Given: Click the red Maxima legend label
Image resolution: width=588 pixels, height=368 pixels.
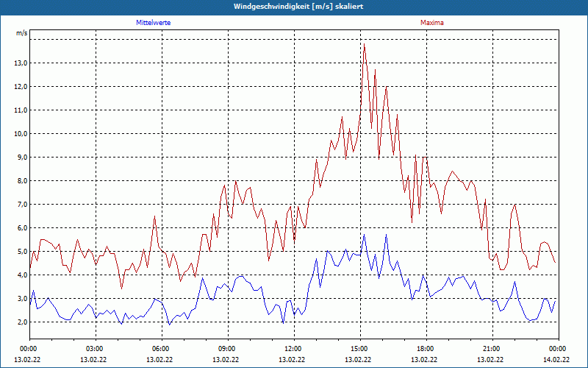Looking at the screenshot, I should (x=432, y=23).
